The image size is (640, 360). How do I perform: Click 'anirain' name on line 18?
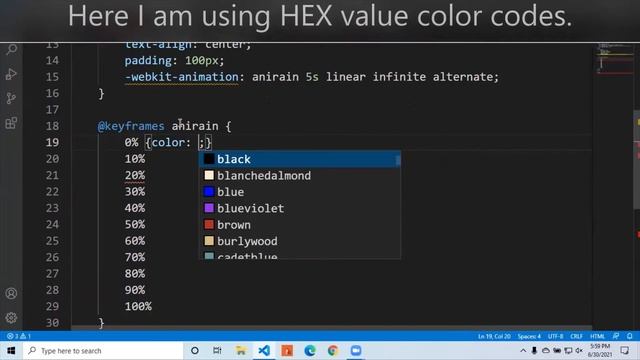(x=195, y=126)
